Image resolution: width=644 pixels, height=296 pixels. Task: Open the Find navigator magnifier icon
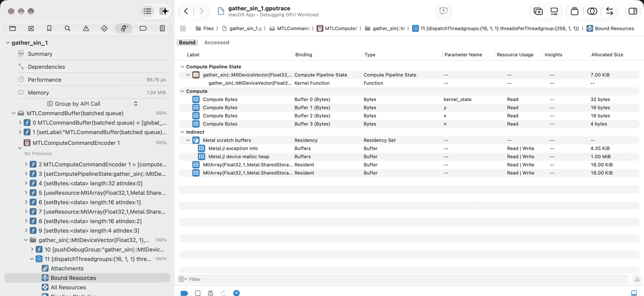[x=67, y=28]
